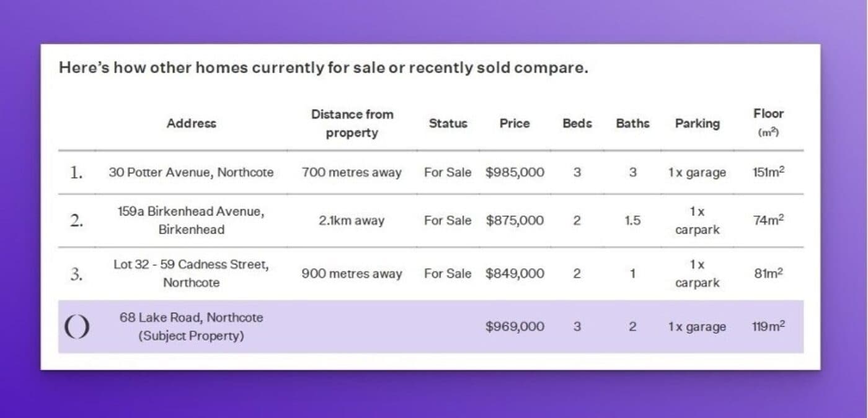Click row number 1 marker
Image resolution: width=868 pixels, height=418 pixels.
(x=76, y=173)
